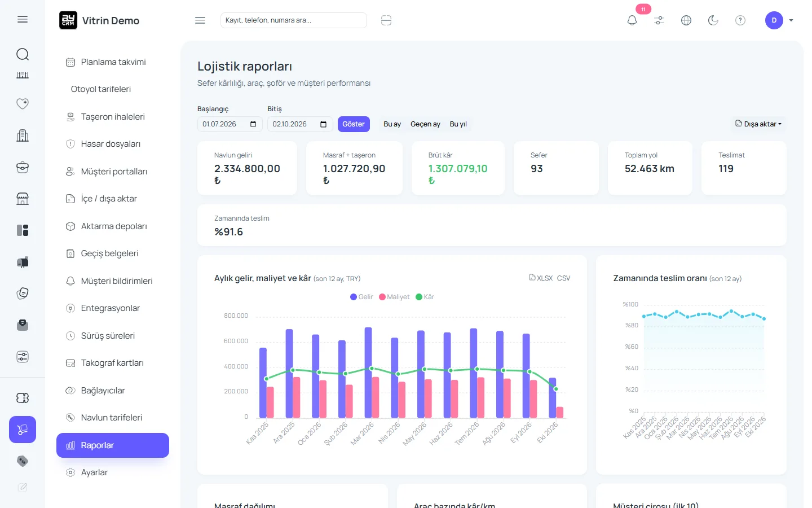812x508 pixels.
Task: Toggle the Gelir series in chart legend
Action: (x=361, y=297)
